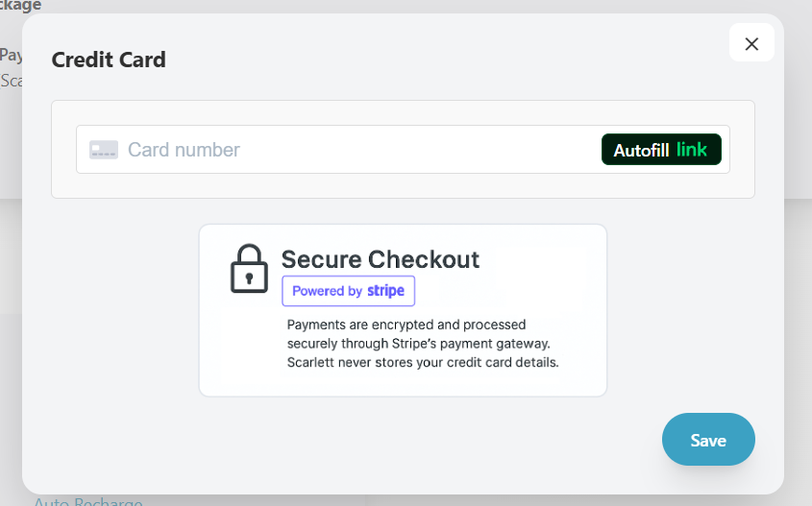Image resolution: width=812 pixels, height=506 pixels.
Task: Click the cropped 'Sca' text behind dialog
Action: pyautogui.click(x=11, y=81)
